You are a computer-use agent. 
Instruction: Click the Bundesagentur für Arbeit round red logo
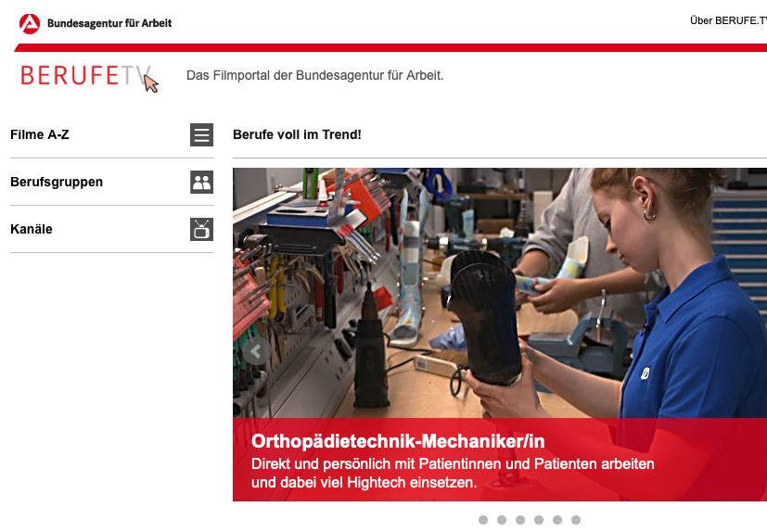30,23
